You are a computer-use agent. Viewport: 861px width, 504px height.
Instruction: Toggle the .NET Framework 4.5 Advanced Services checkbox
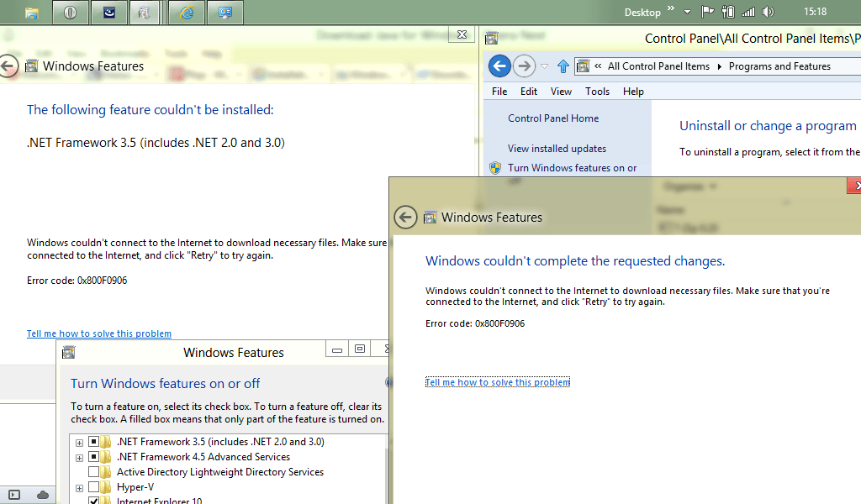point(94,457)
